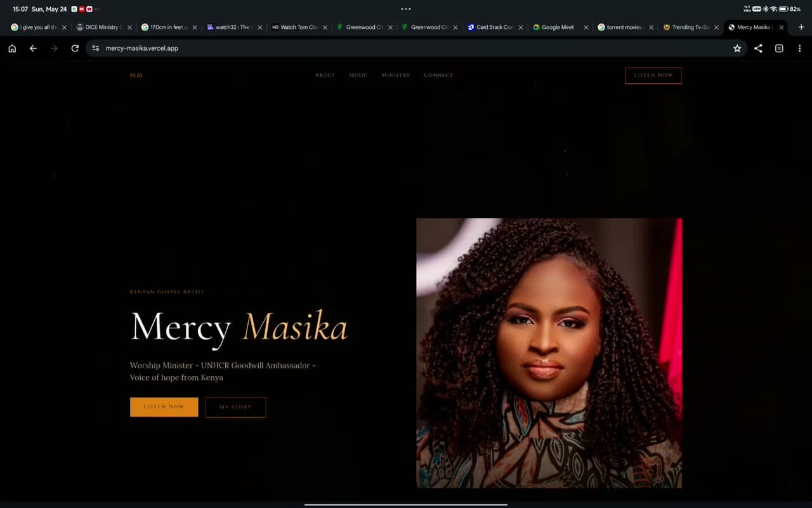Close the 'i give you all' tab

(64, 27)
